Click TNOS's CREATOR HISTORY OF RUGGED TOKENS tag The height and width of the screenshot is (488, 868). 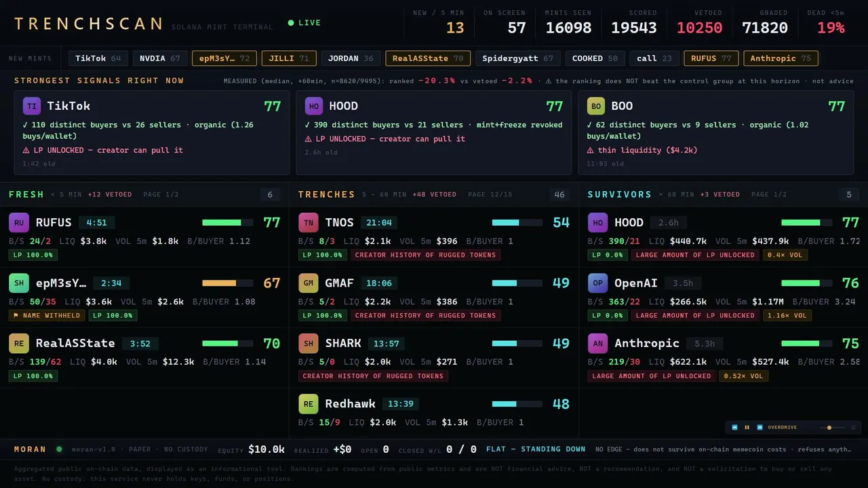point(426,255)
